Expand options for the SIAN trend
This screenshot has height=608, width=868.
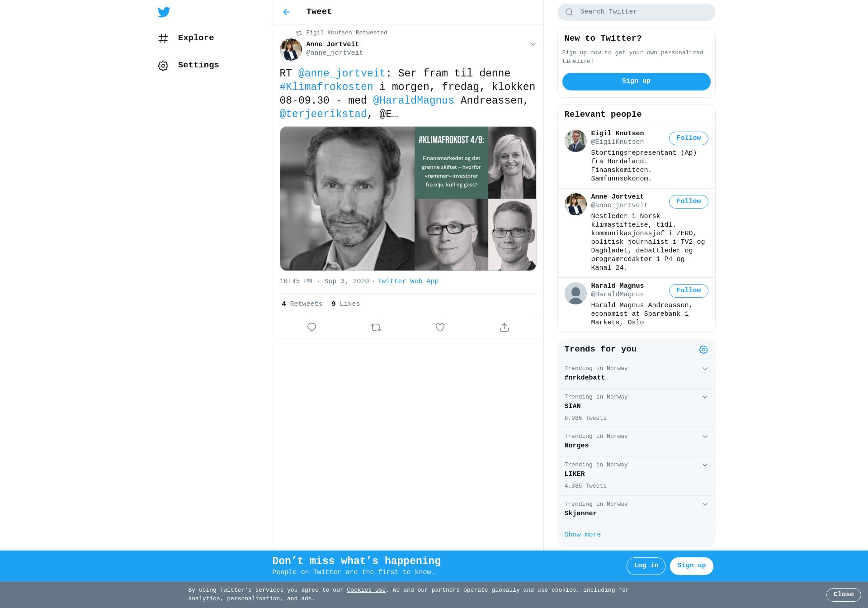tap(705, 397)
